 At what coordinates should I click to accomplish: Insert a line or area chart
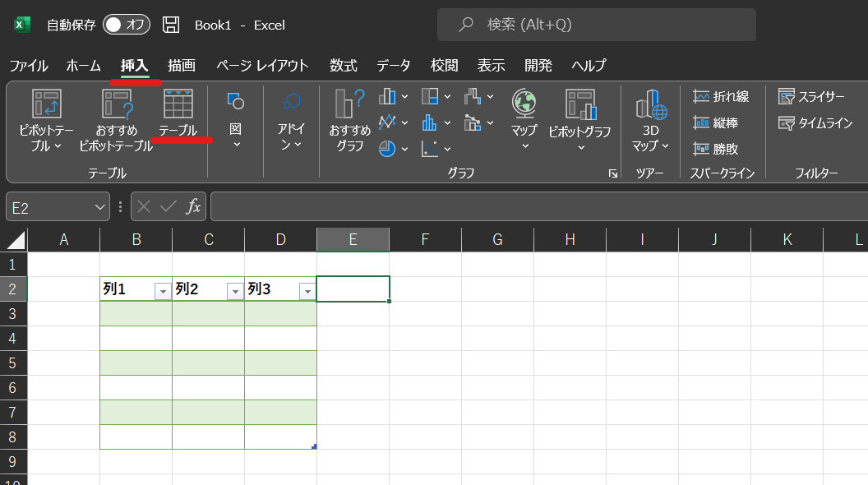(x=387, y=122)
